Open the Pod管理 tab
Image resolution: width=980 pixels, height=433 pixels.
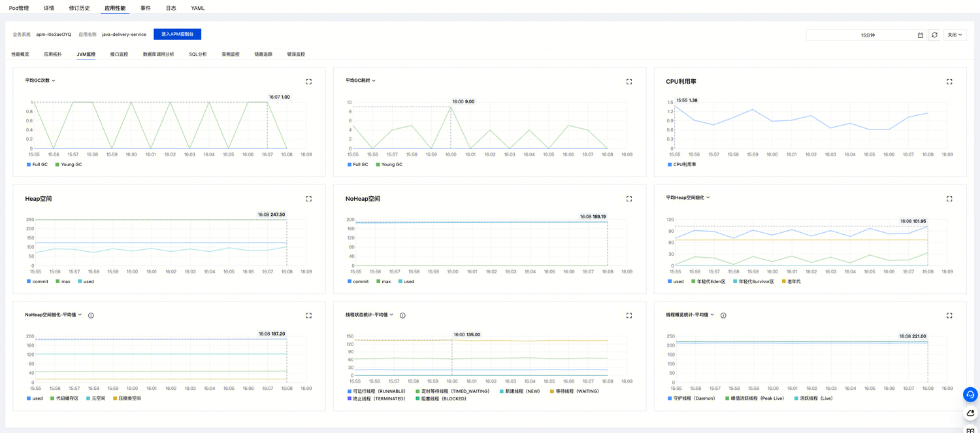point(19,9)
